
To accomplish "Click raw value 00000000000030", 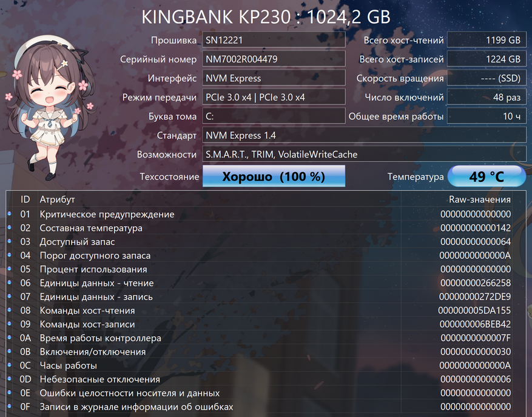I will pos(476,352).
